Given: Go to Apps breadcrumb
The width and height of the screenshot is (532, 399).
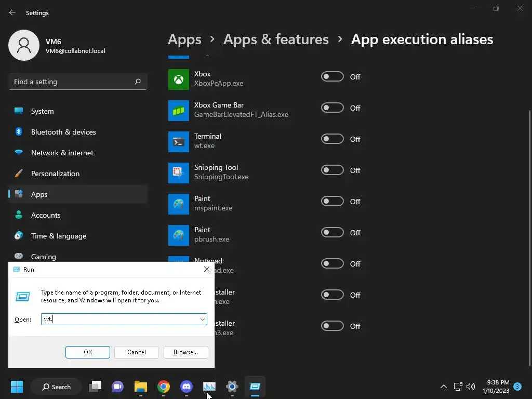Looking at the screenshot, I should click(184, 39).
